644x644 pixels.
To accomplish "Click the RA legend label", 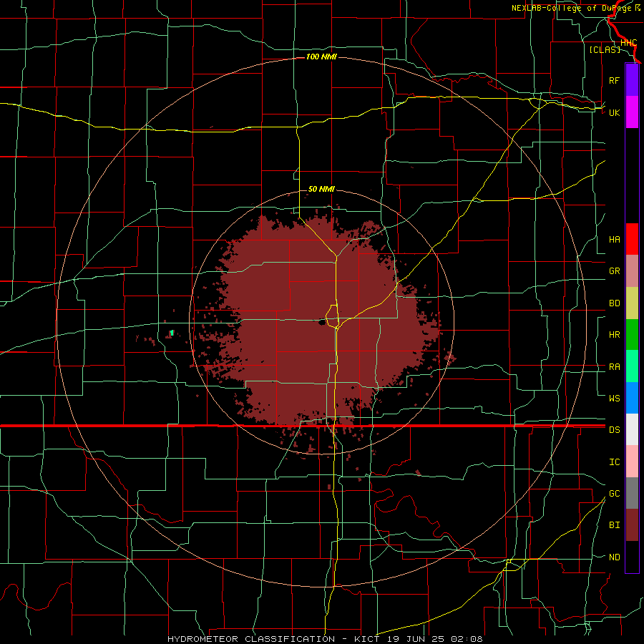I will (x=614, y=366).
